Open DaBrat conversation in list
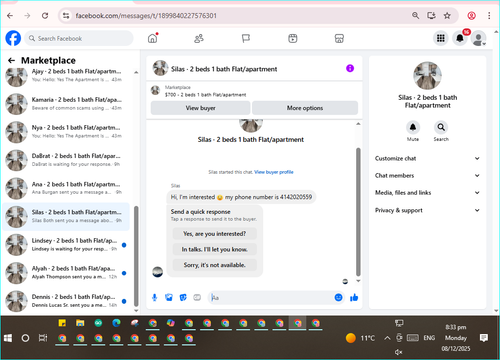 (66, 160)
